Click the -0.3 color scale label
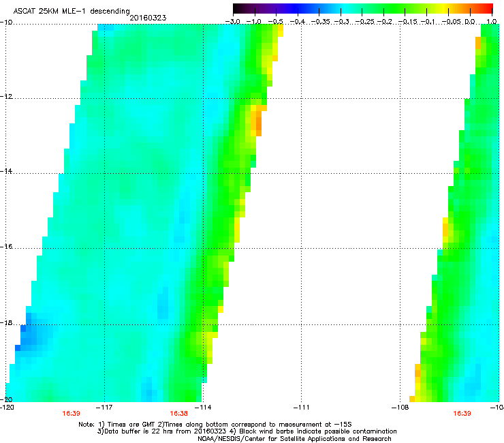This screenshot has height=443, width=504. pos(342,22)
